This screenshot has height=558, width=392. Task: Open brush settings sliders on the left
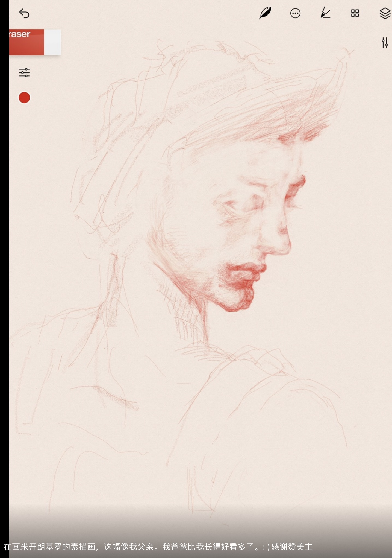click(x=24, y=73)
